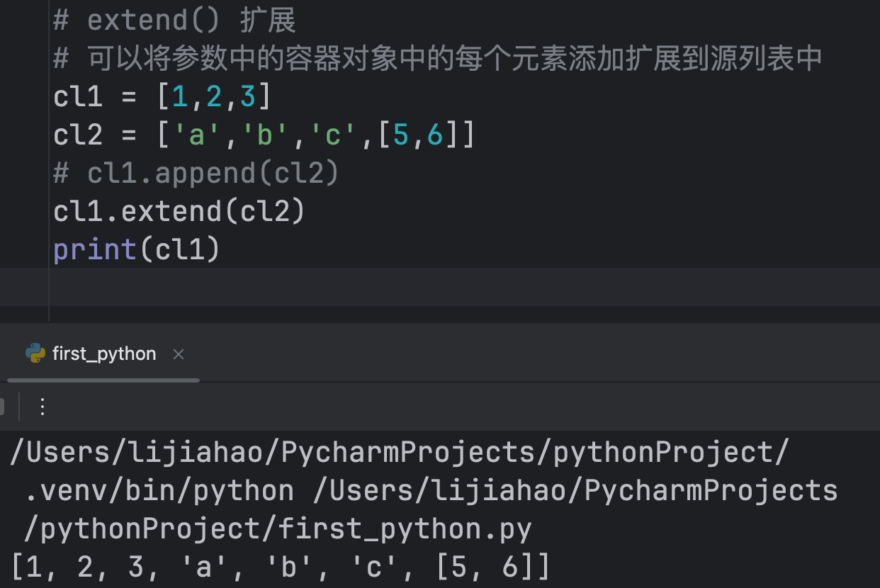Place cursor on line 'cl1 = [1,2,3]'
The width and height of the screenshot is (880, 588).
(x=162, y=96)
